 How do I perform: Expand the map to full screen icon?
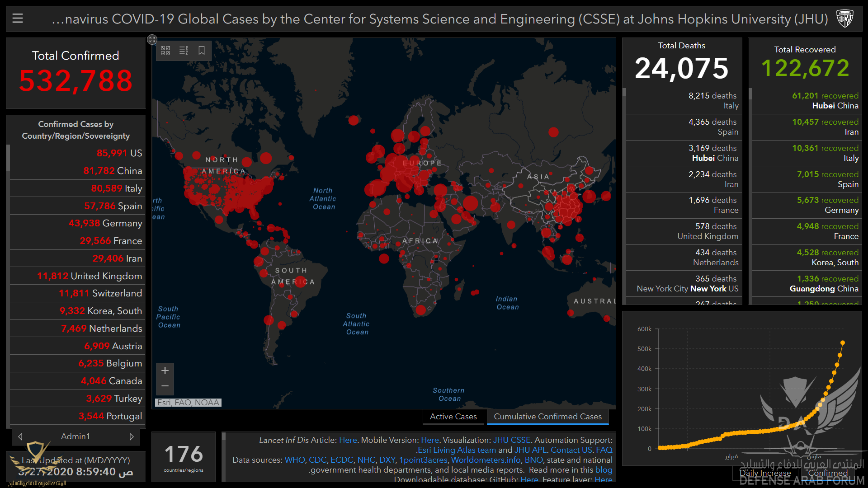pos(152,40)
